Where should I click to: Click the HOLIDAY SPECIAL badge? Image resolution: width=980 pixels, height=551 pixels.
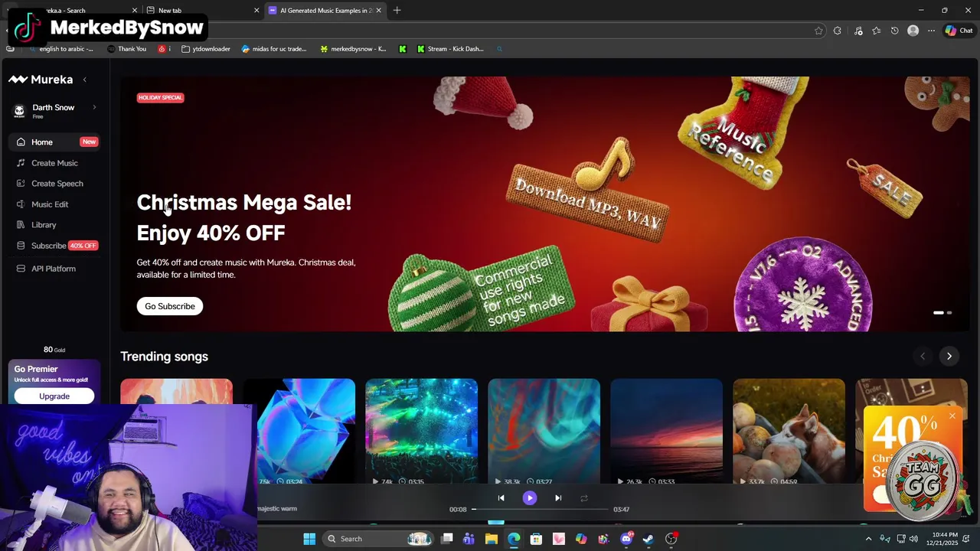pyautogui.click(x=160, y=97)
